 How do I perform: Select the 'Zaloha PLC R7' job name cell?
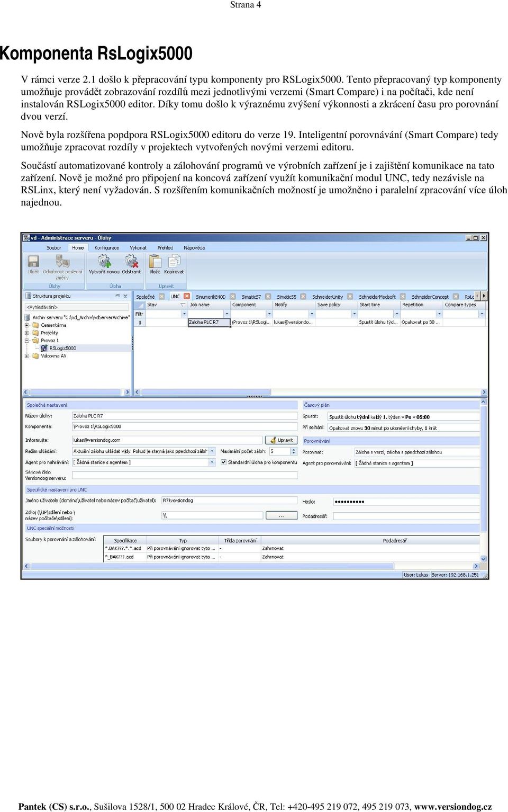[x=209, y=322]
